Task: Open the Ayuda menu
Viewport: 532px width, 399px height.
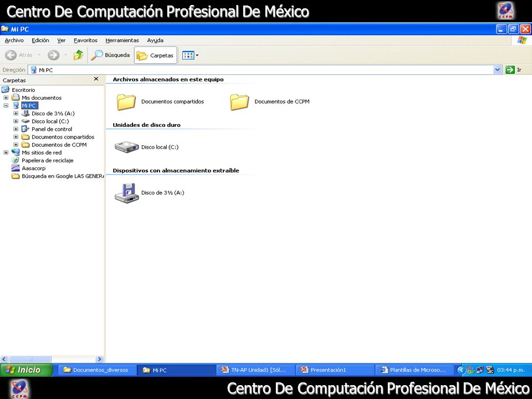Action: coord(155,40)
